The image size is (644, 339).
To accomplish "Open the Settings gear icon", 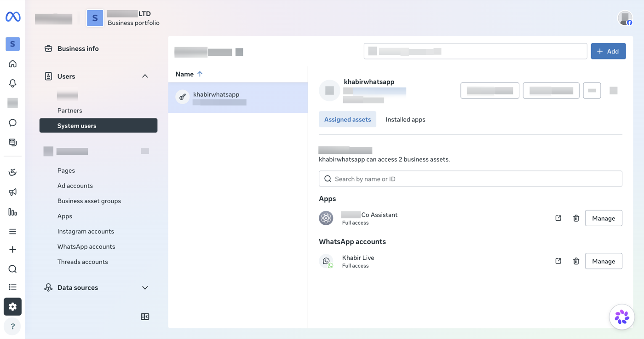I will pyautogui.click(x=13, y=307).
